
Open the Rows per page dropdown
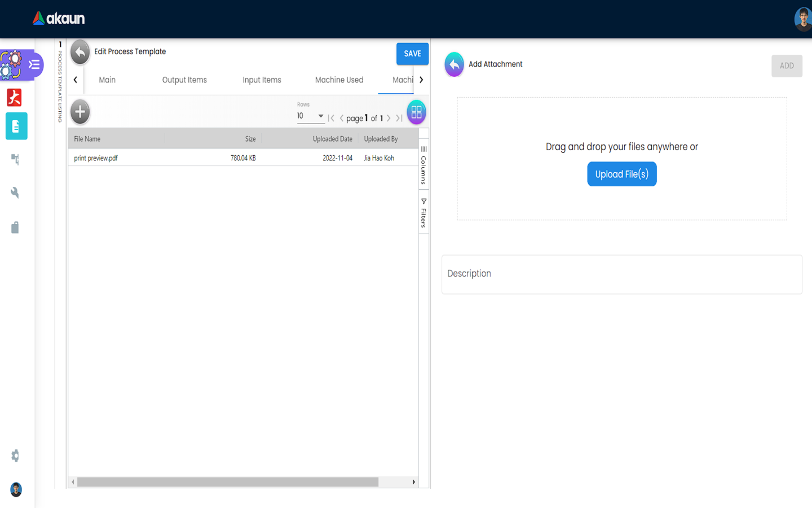point(310,116)
